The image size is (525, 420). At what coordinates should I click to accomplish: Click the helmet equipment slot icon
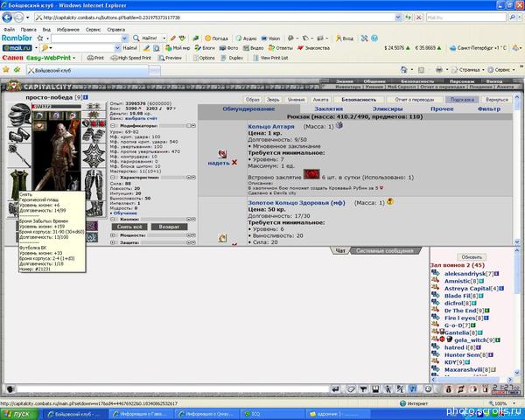(19, 112)
